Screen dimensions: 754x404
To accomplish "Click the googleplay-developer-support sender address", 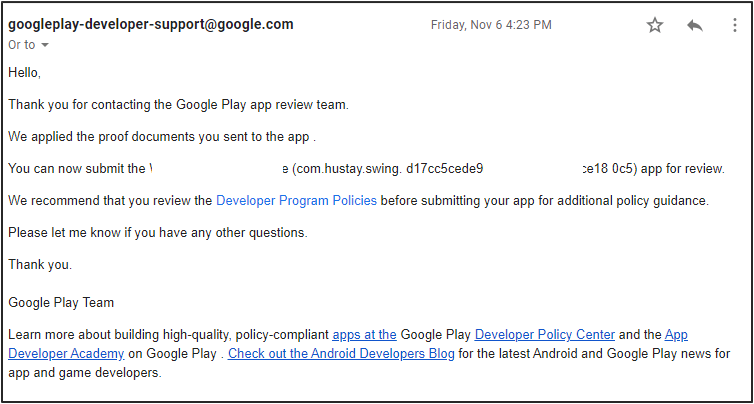I will 151,25.
